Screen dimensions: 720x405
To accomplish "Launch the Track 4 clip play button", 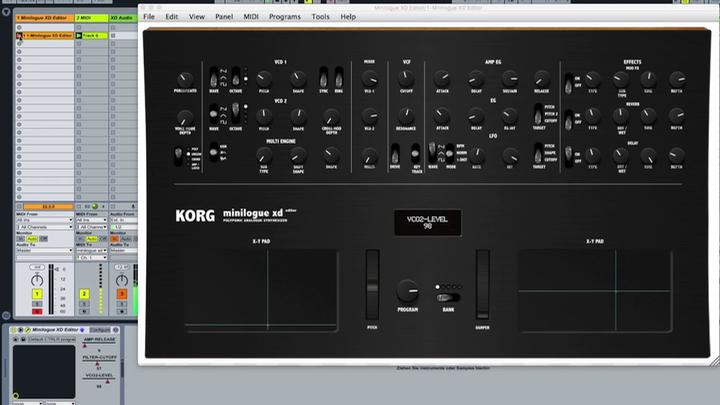I will pos(79,35).
